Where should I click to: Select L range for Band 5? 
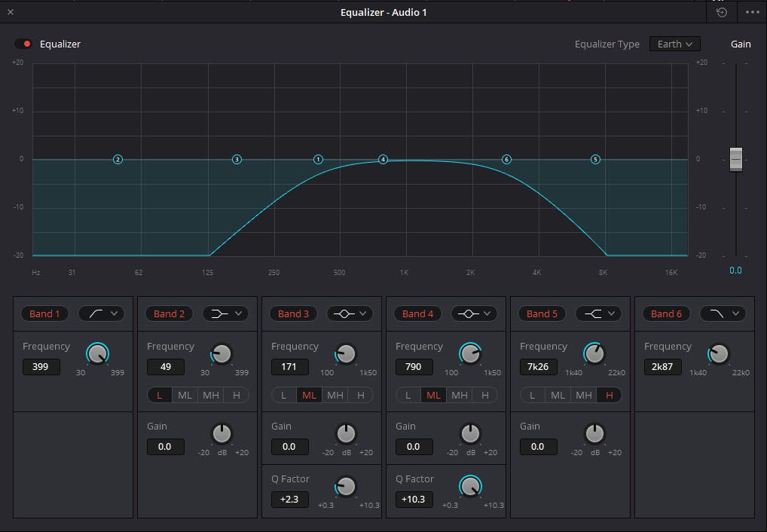pos(532,396)
